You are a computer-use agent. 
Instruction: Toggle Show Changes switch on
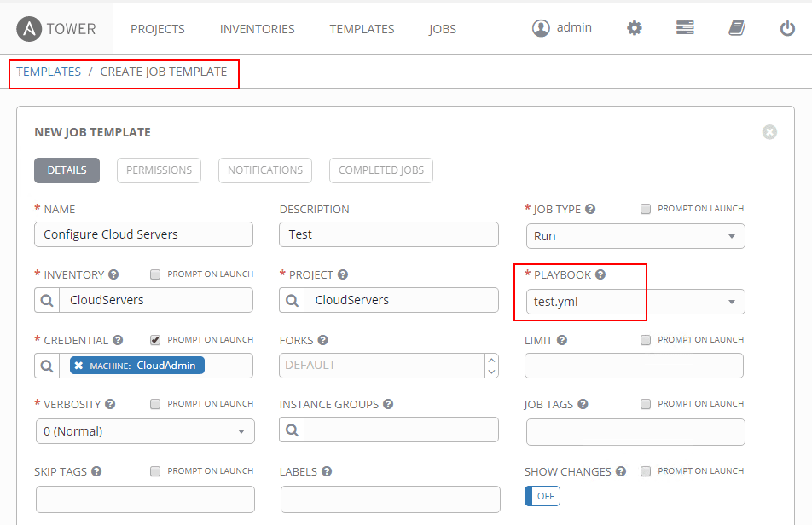coord(542,496)
